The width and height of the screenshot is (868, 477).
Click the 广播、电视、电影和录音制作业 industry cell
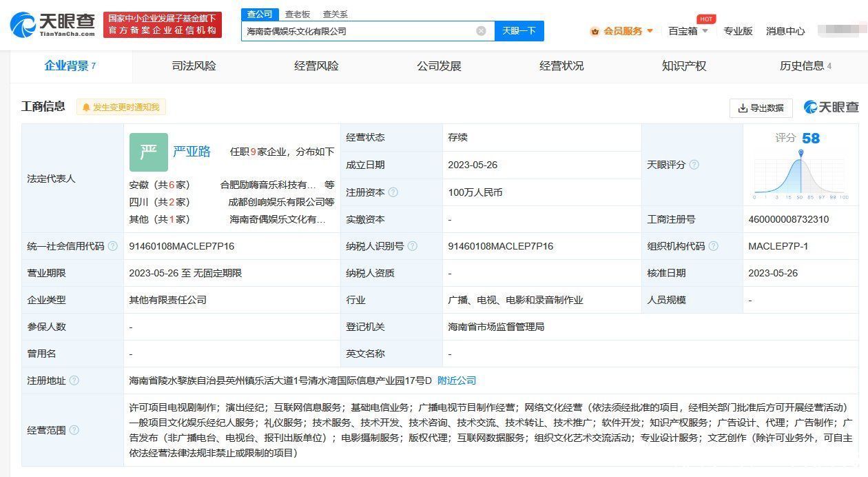[515, 300]
